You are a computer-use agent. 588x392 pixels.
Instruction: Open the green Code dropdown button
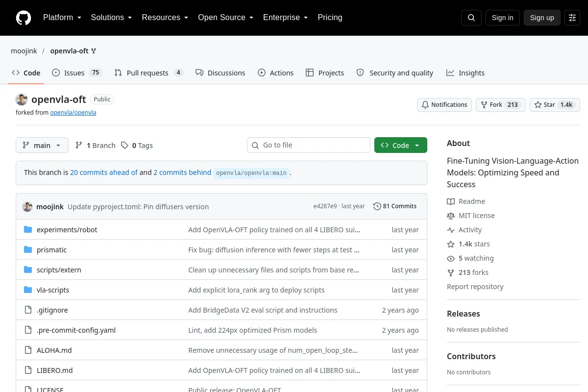point(401,145)
